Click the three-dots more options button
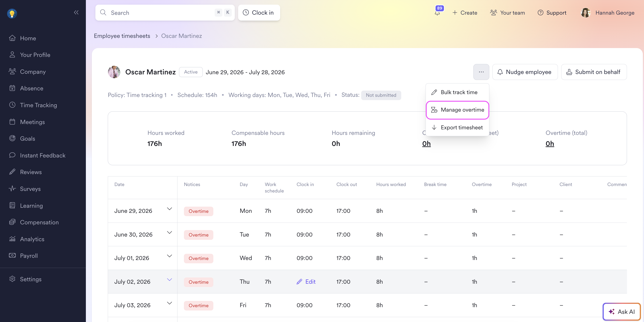 481,72
